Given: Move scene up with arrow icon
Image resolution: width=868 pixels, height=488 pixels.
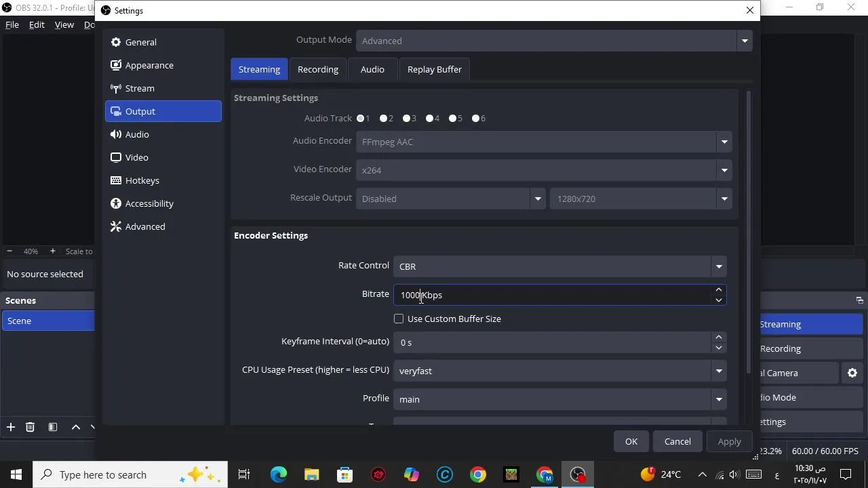Looking at the screenshot, I should pos(76,427).
